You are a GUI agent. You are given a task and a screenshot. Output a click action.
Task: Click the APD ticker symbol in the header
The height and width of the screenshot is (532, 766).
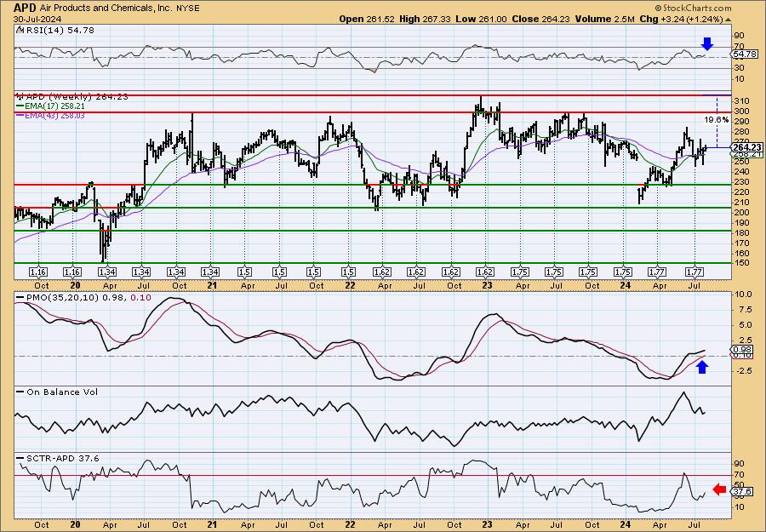click(x=25, y=8)
